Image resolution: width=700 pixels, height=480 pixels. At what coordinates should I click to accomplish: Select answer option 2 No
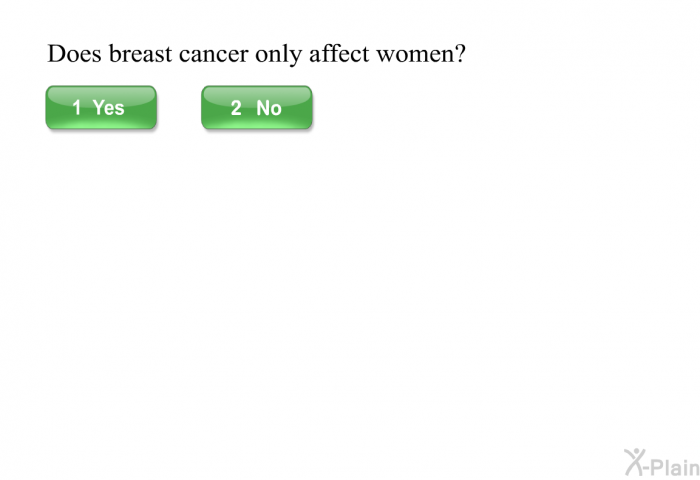[x=257, y=108]
